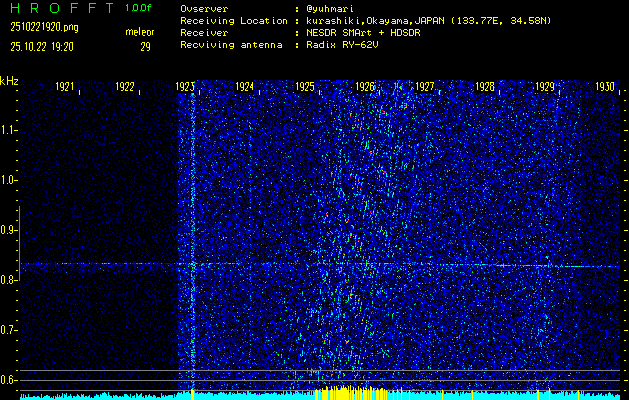629x400 pixels.
Task: Click the 1921 time marker
Action: 65,87
